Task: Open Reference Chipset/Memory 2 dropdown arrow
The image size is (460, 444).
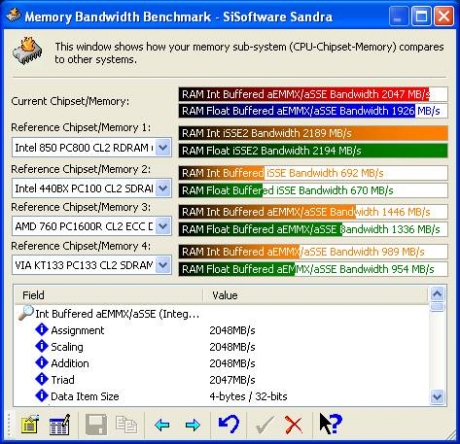Action: click(163, 188)
